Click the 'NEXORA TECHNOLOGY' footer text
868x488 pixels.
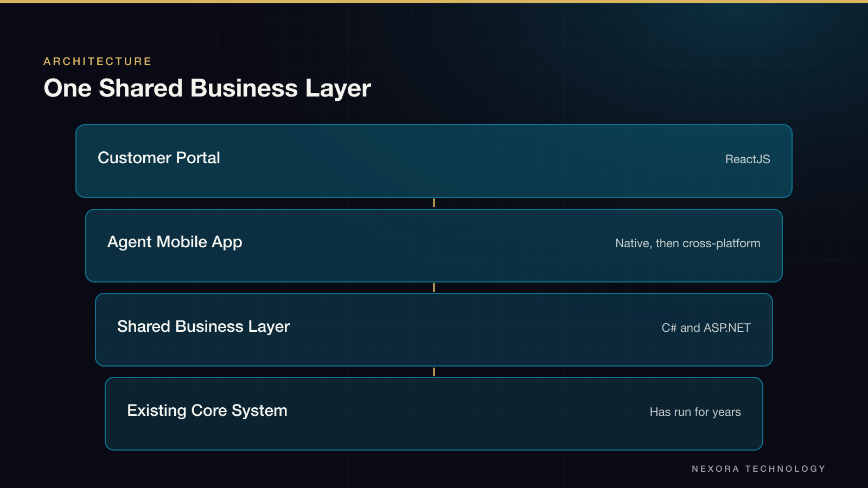758,468
